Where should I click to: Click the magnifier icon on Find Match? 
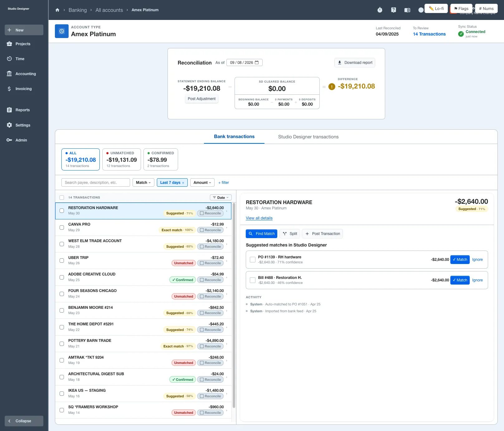click(250, 234)
